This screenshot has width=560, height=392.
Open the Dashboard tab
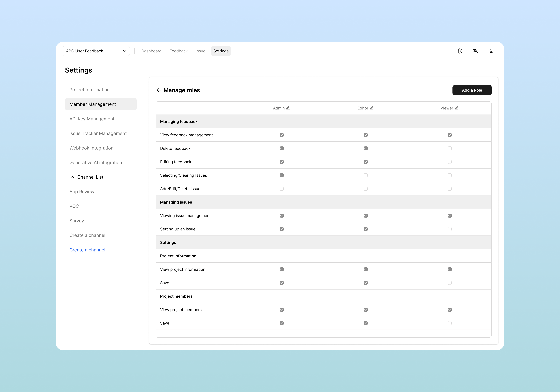(151, 51)
